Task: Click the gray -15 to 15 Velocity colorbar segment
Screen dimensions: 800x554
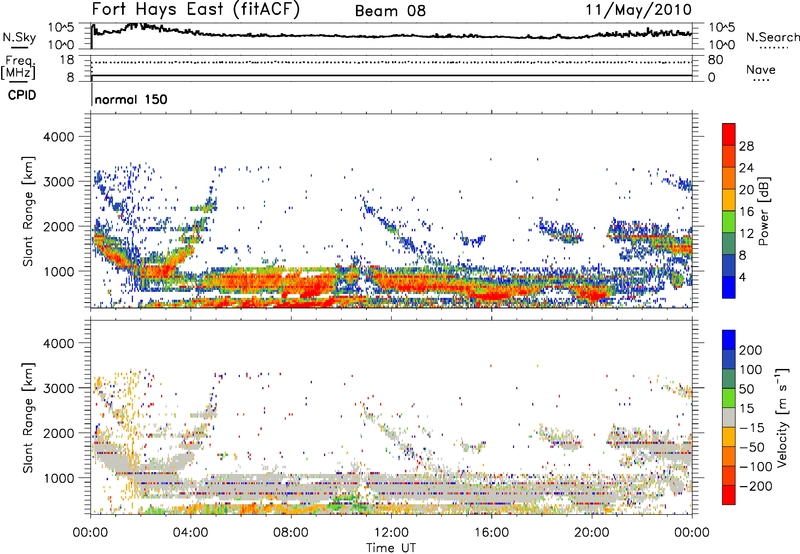Action: pos(729,417)
